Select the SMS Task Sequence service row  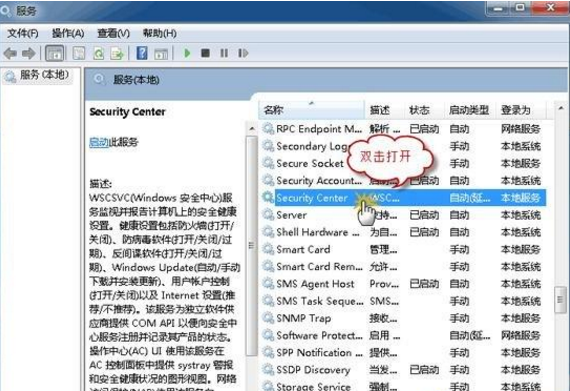pyautogui.click(x=404, y=301)
